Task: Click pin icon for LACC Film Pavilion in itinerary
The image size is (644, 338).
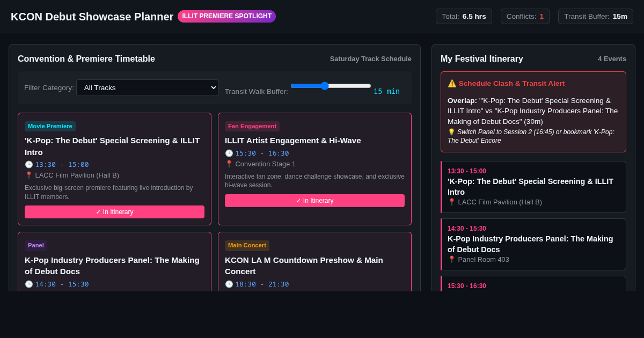Action: [x=452, y=202]
